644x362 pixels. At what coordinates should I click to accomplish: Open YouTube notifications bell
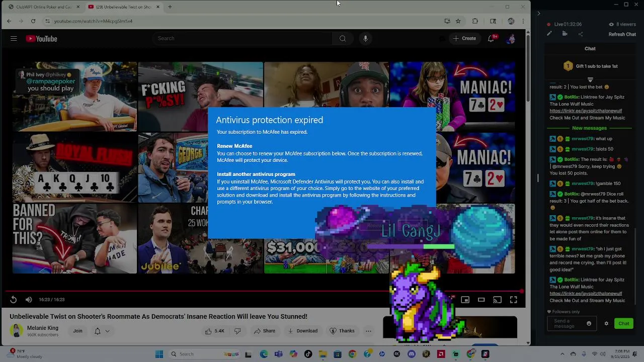click(491, 39)
